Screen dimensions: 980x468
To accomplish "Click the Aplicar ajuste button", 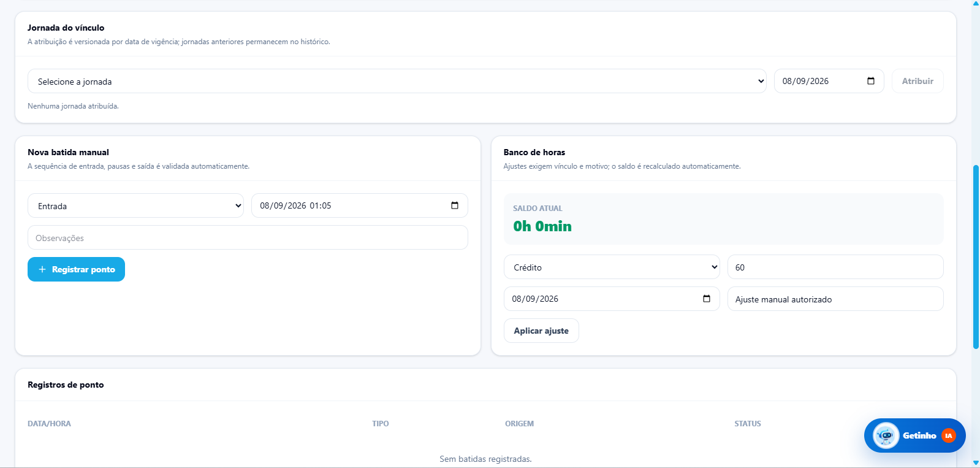I will click(541, 331).
